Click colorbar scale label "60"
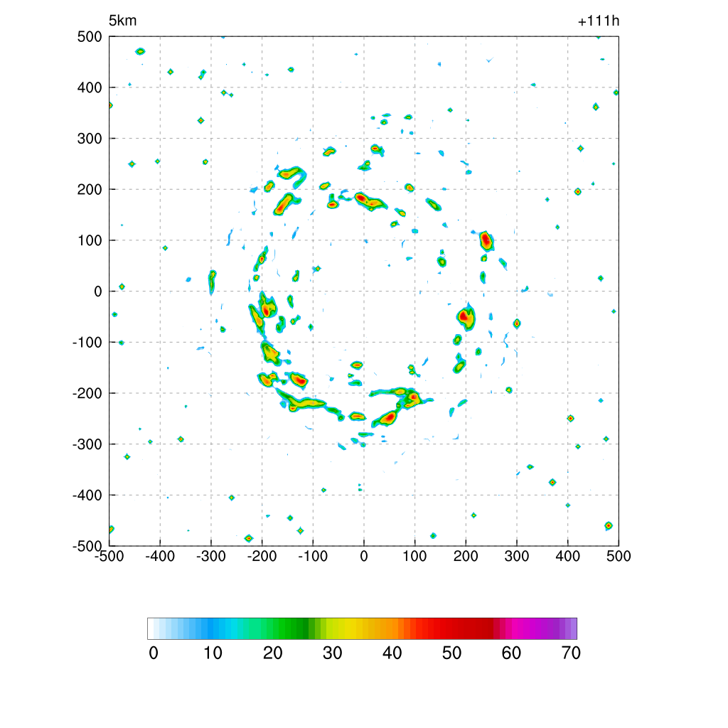Image resolution: width=728 pixels, height=728 pixels. (x=511, y=653)
